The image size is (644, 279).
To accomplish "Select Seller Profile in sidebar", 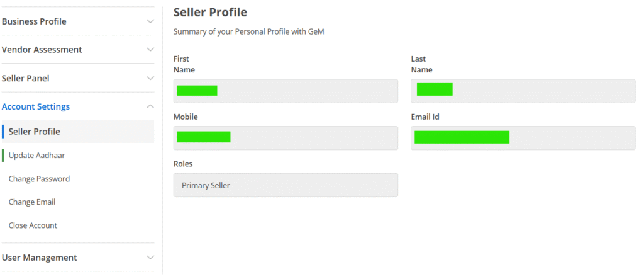I will [x=35, y=132].
